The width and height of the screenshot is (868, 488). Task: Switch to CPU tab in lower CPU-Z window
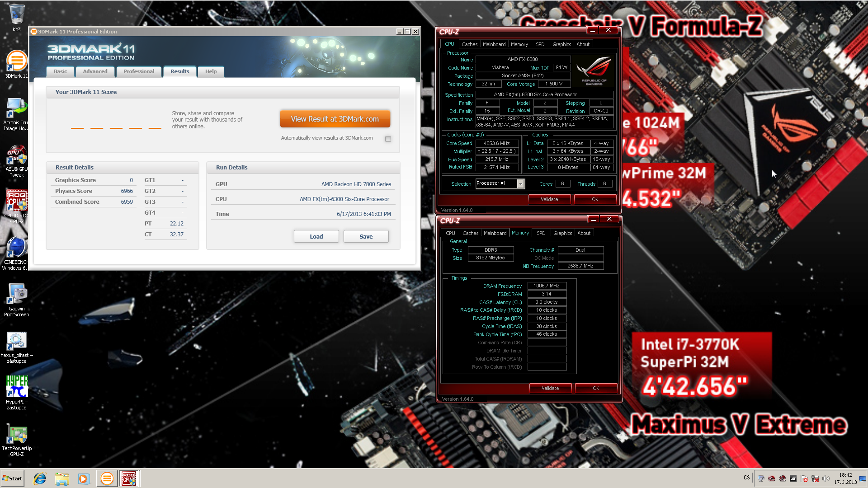[x=450, y=233]
